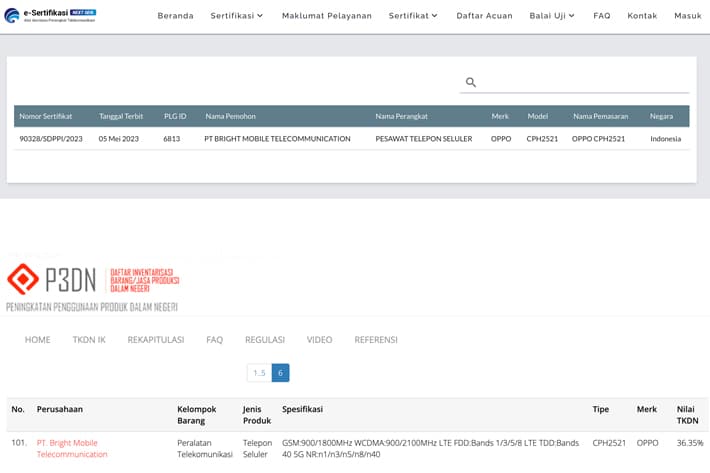Click the Merk header in certificate table
Screen dimensions: 710x473
click(x=500, y=116)
